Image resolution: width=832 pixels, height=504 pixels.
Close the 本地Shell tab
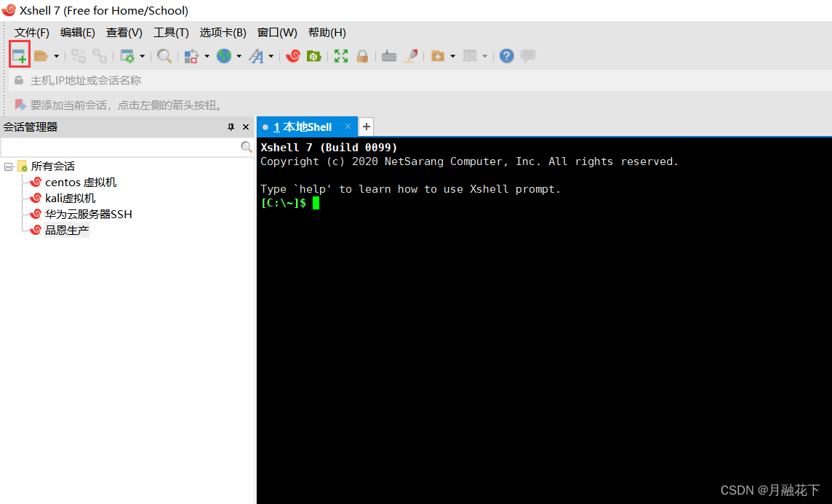click(348, 127)
